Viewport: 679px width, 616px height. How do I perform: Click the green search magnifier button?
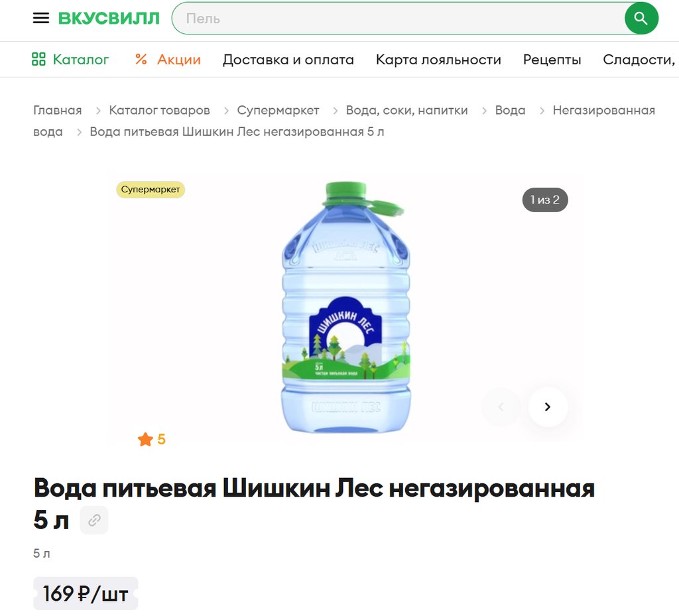(x=641, y=18)
